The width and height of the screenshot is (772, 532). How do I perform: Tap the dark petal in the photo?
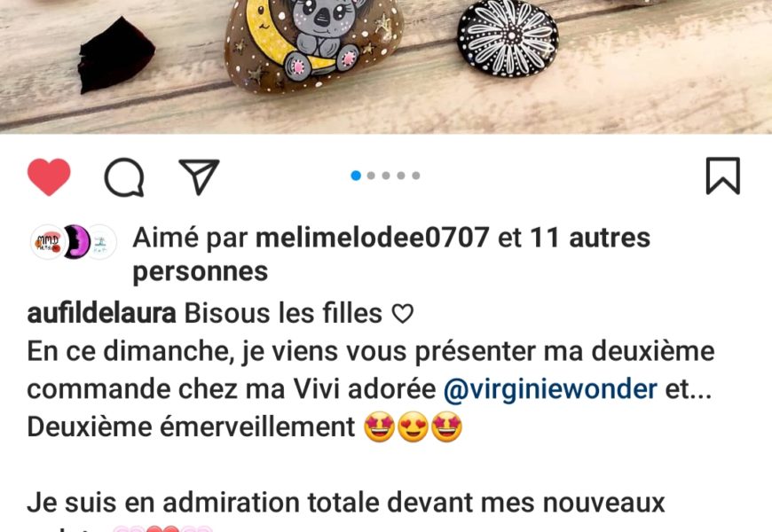[116, 55]
